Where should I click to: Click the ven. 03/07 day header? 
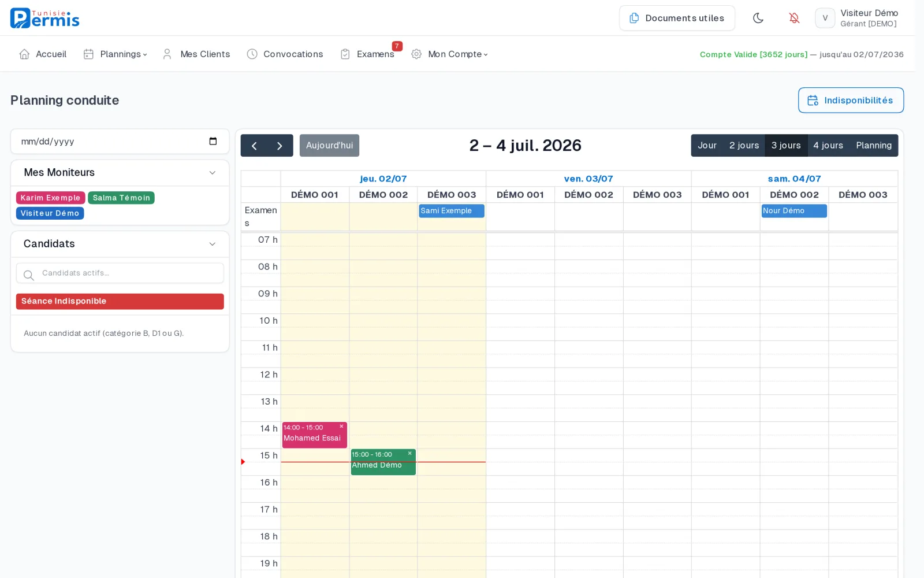point(588,179)
